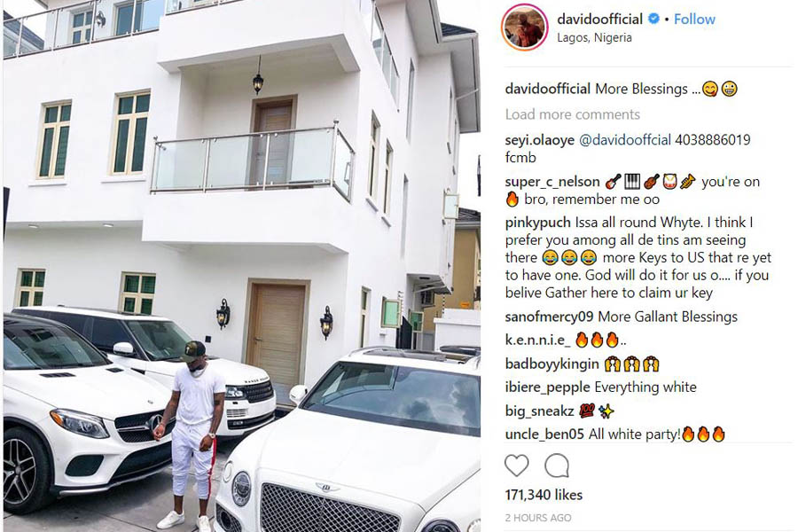Visit sanofmercy09 commenter profile
This screenshot has width=798, height=532.
(x=549, y=317)
